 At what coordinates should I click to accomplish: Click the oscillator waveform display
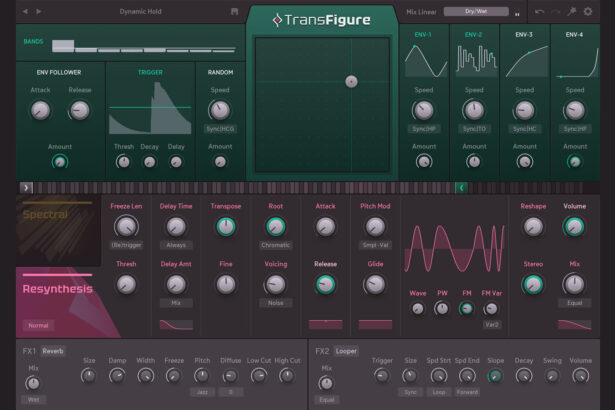[x=454, y=249]
